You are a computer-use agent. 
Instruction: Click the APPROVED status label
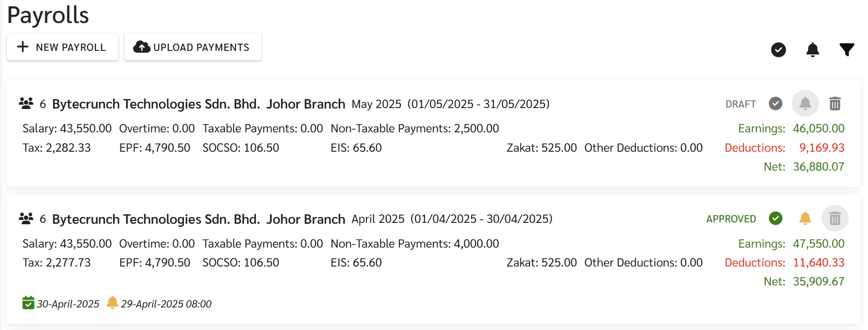click(731, 219)
